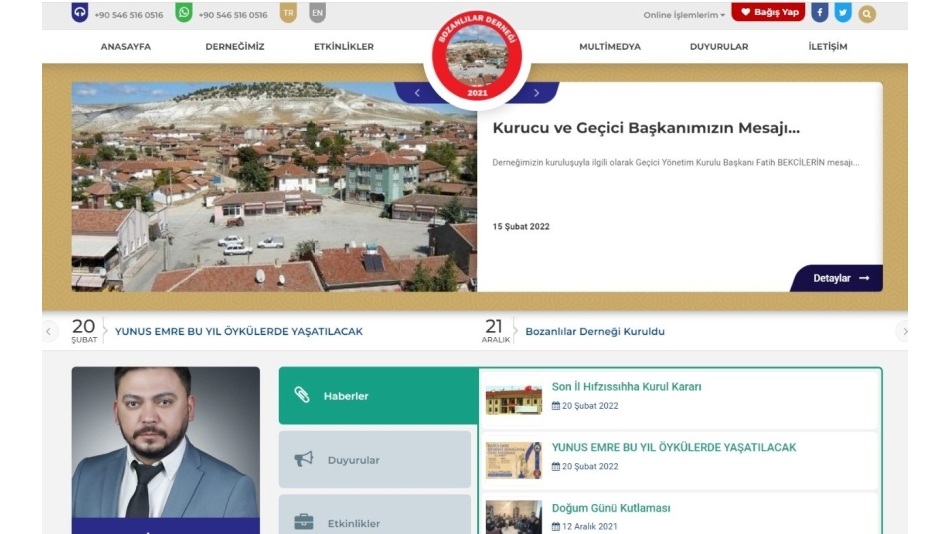Open headline Kurucu ve Geçici Başkanımızın Mesajı
The width and height of the screenshot is (950, 534).
click(x=646, y=128)
